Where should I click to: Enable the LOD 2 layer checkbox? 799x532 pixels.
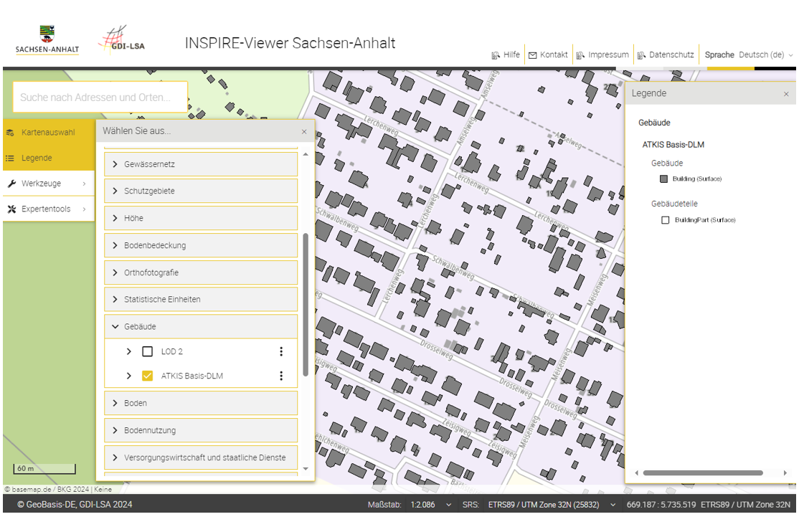(148, 351)
